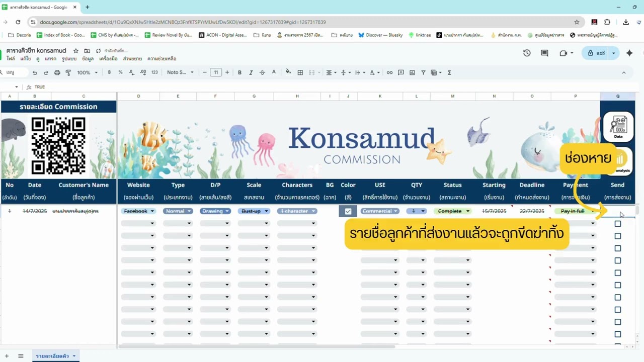Image resolution: width=644 pixels, height=362 pixels.
Task: Star the document konsamud
Action: click(76, 51)
